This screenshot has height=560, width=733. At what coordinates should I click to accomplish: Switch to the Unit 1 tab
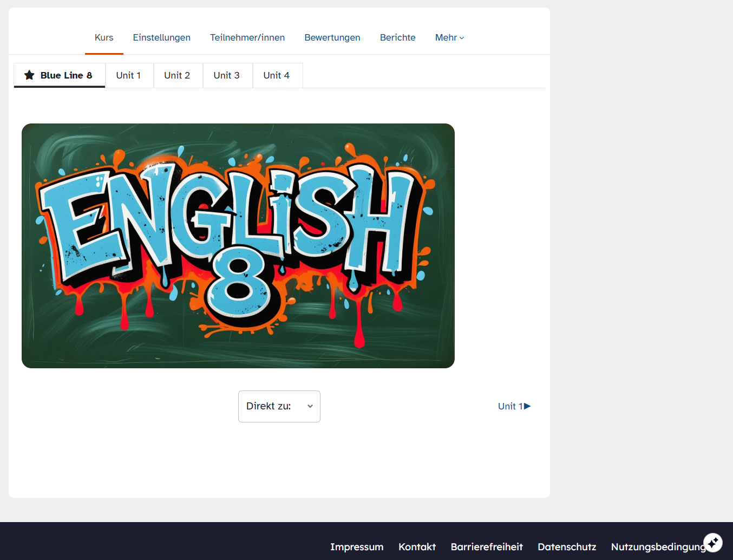point(128,75)
